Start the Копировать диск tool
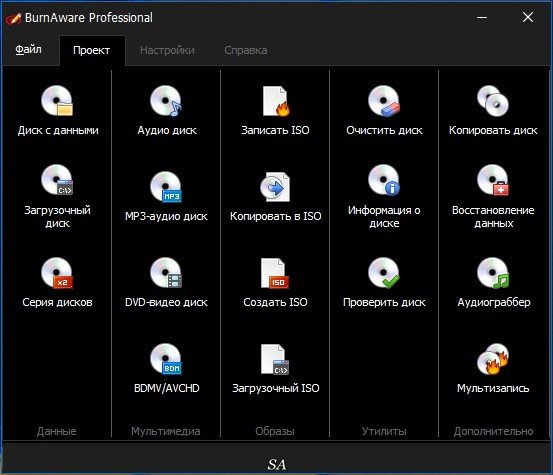The height and width of the screenshot is (475, 553). coord(493,101)
